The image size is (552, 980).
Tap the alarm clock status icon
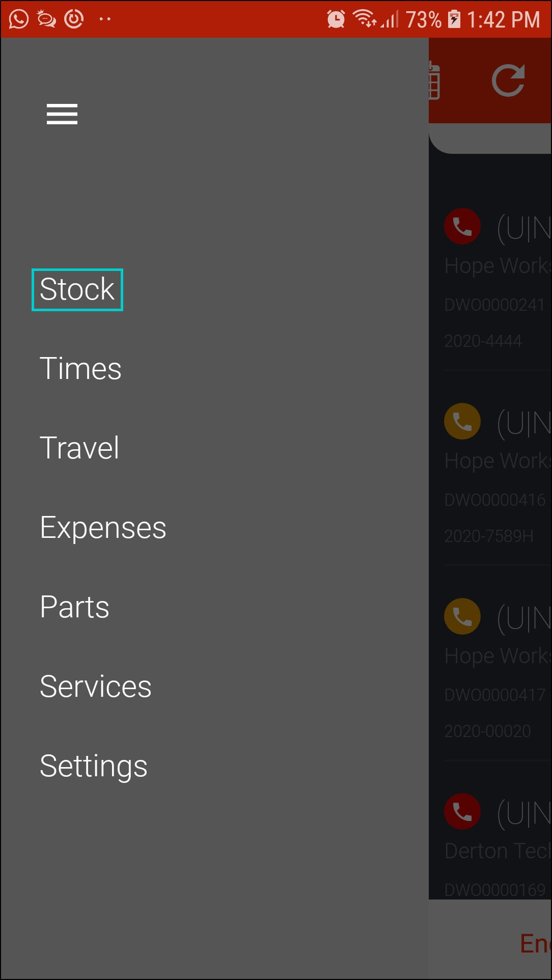click(336, 19)
